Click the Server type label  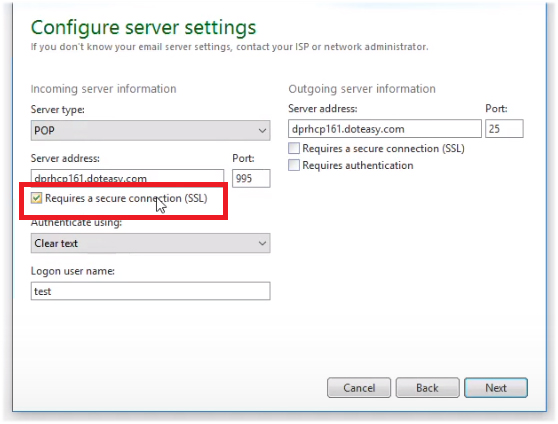pyautogui.click(x=58, y=110)
